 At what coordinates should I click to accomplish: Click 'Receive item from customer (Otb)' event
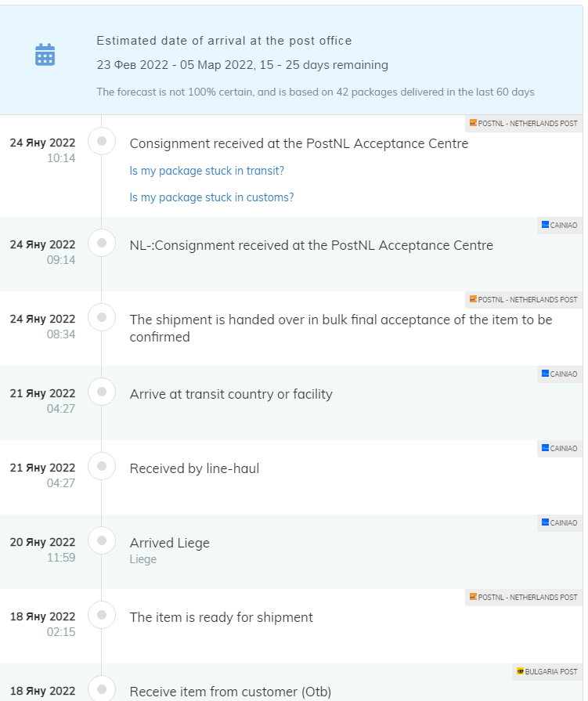(230, 692)
